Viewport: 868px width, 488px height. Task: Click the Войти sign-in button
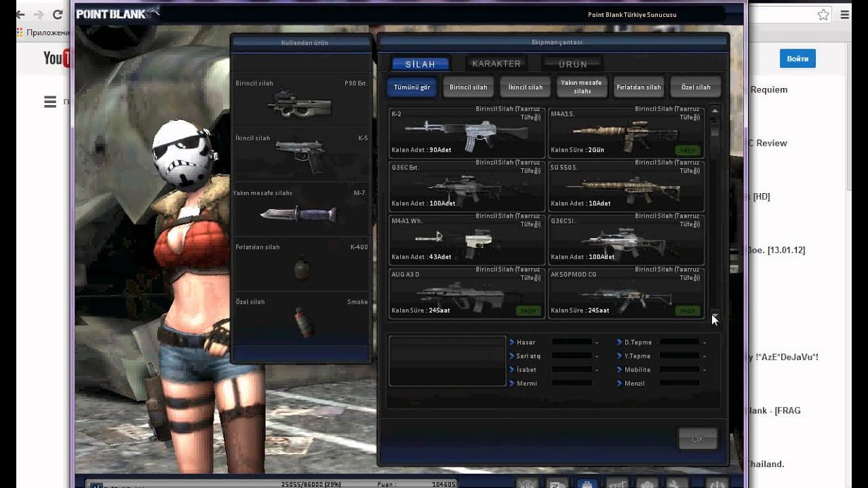point(797,59)
